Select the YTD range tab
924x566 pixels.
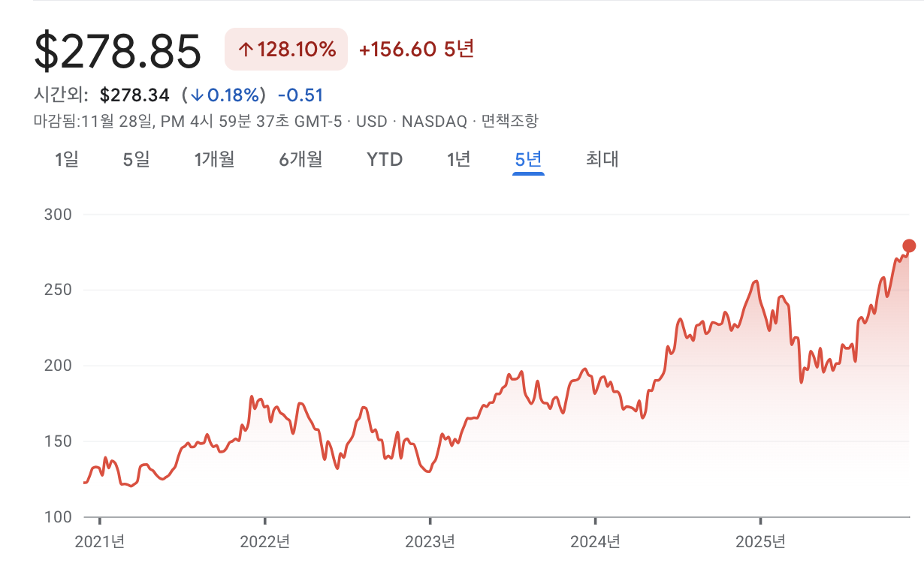385,159
